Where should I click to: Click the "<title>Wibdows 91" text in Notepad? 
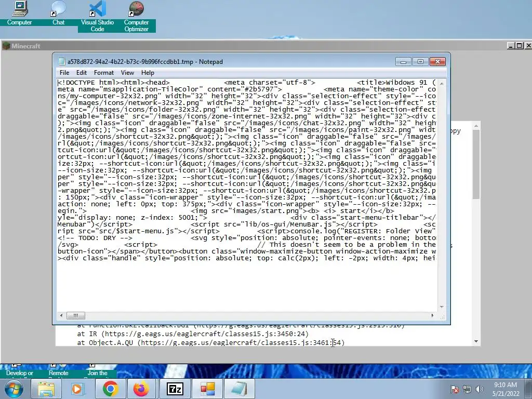pyautogui.click(x=392, y=83)
